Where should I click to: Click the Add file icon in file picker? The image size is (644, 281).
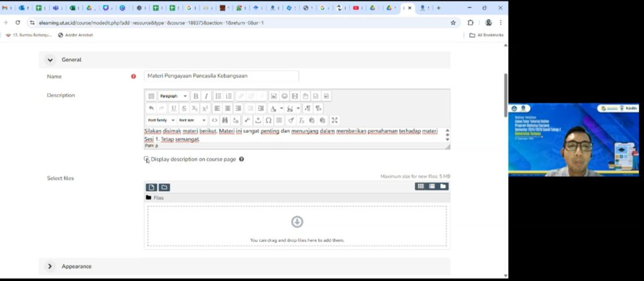point(151,187)
